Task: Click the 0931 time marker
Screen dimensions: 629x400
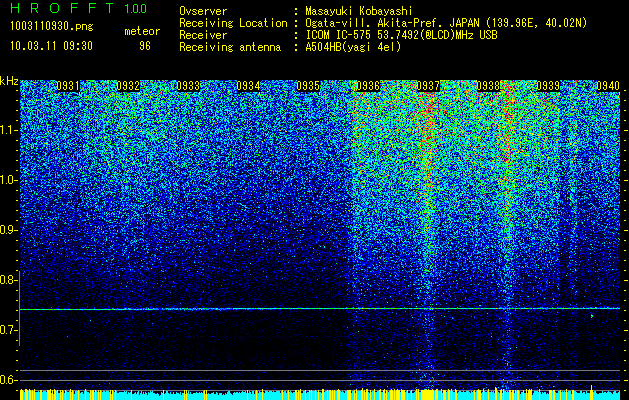Action: 68,86
